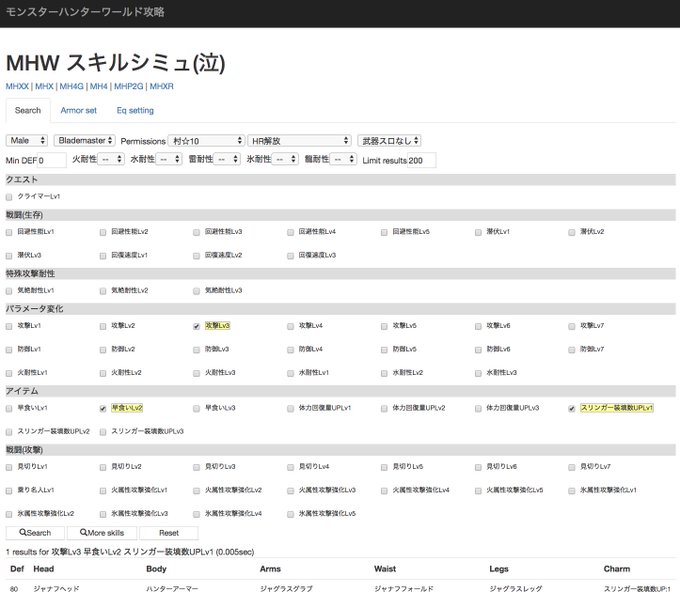Image resolution: width=680 pixels, height=607 pixels.
Task: Check the 回避性能Lv1 skill
Action: pos(9,232)
